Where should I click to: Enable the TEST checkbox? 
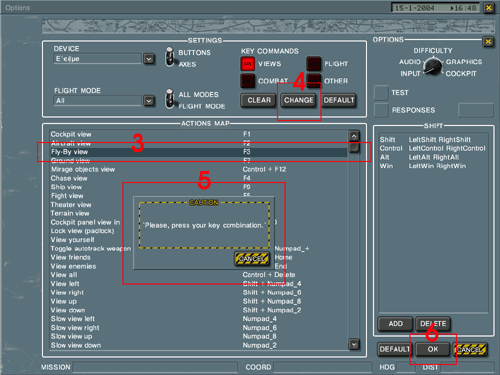(x=381, y=93)
